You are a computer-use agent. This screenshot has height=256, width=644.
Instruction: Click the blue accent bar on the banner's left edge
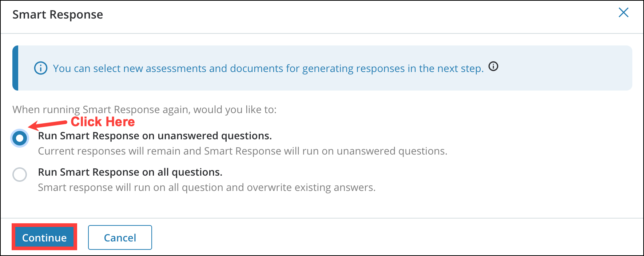(15, 68)
